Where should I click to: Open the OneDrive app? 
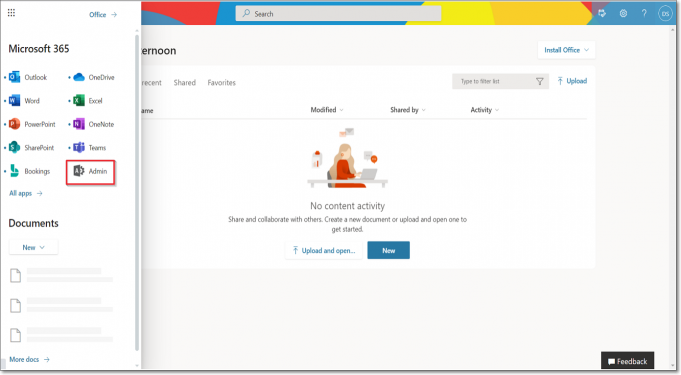[94, 77]
